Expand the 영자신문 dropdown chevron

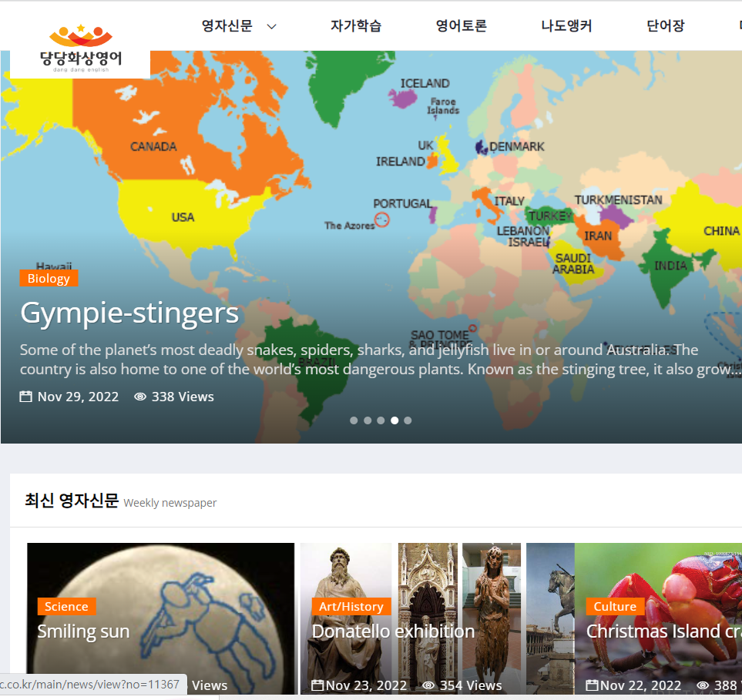pyautogui.click(x=272, y=26)
